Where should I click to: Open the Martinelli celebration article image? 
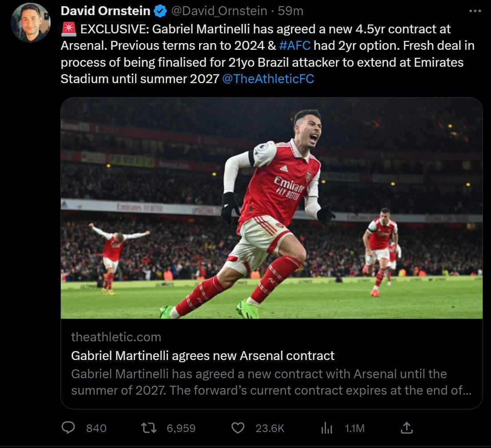(271, 208)
